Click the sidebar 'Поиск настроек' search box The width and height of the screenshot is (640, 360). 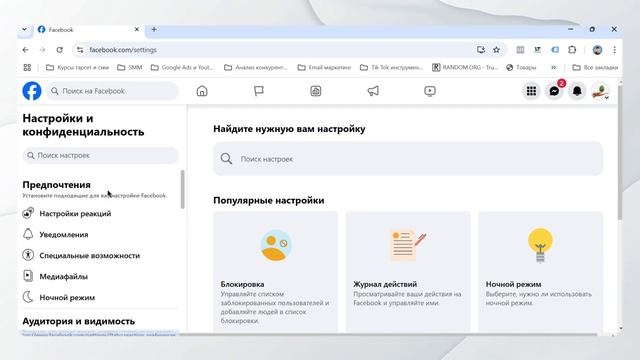100,156
